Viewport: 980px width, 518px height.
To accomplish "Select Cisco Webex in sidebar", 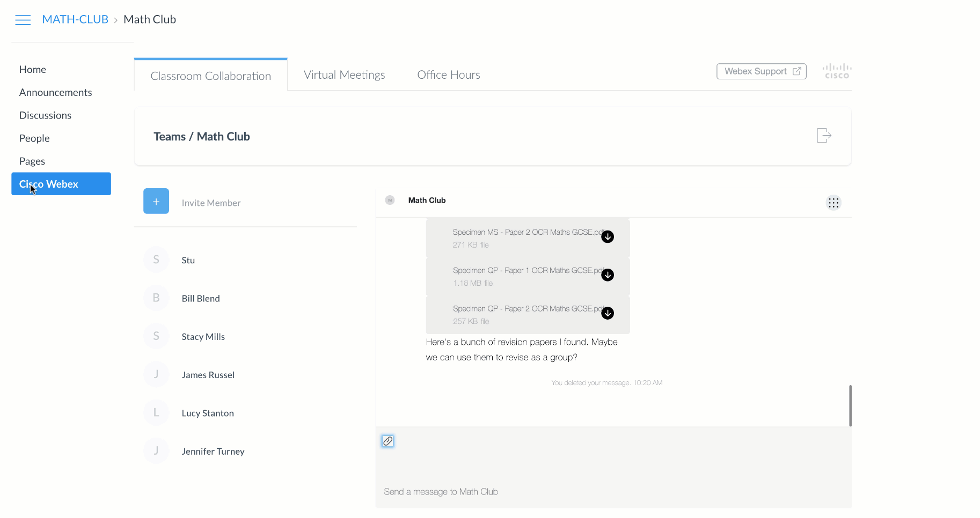I will click(61, 184).
